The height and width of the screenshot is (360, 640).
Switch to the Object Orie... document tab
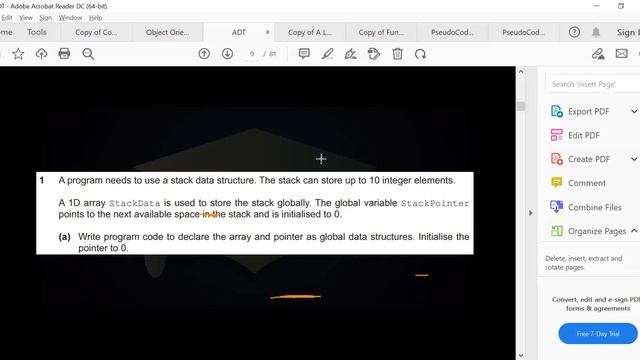167,32
